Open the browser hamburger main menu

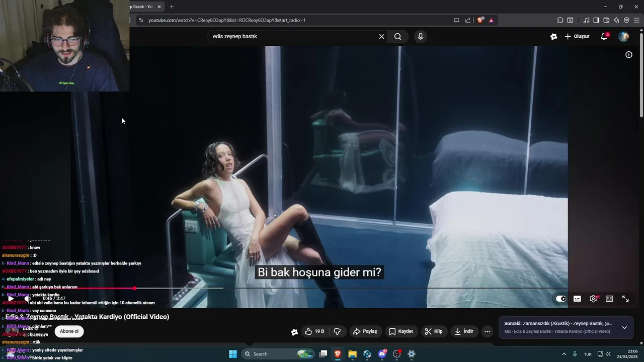point(637,20)
